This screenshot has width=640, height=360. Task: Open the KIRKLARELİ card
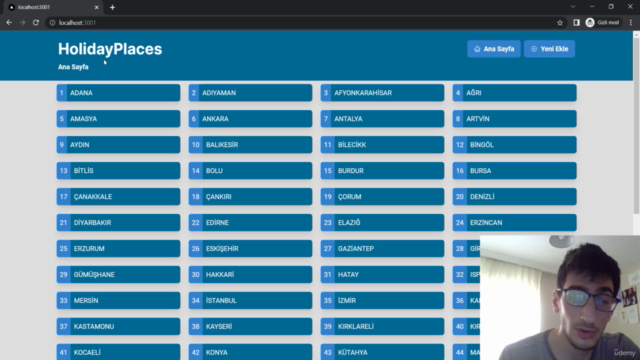coord(382,327)
